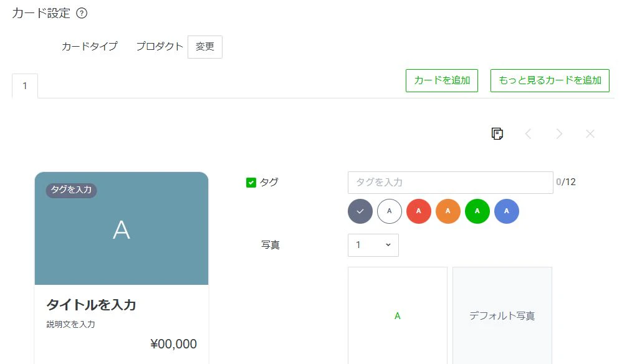632x364 pixels.
Task: Click the copy card icon
Action: [497, 133]
